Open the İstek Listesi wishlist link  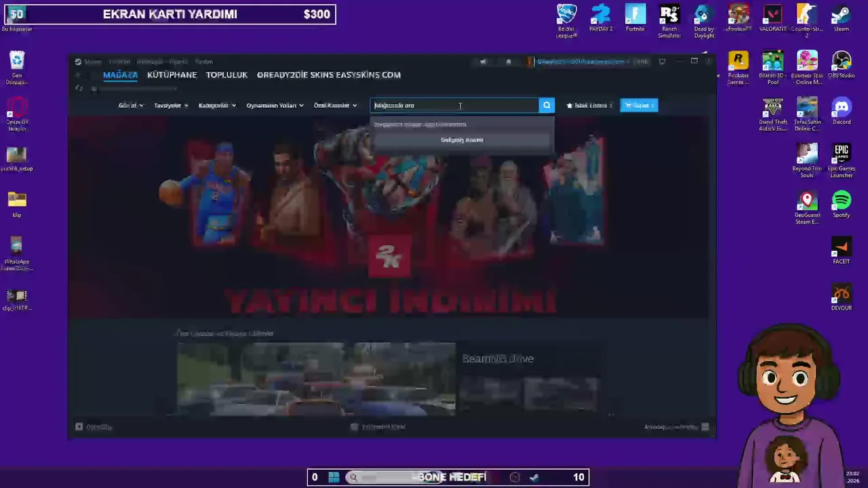[x=589, y=105]
